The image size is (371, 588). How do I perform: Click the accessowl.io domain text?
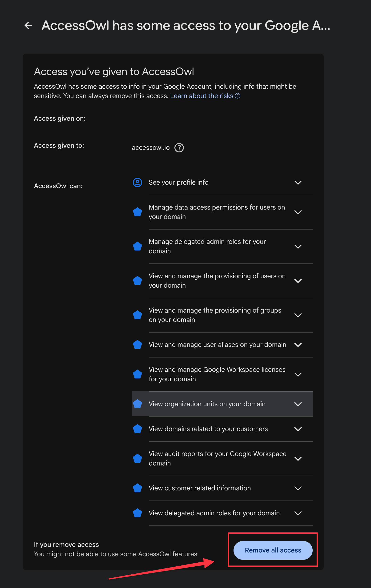click(x=151, y=147)
